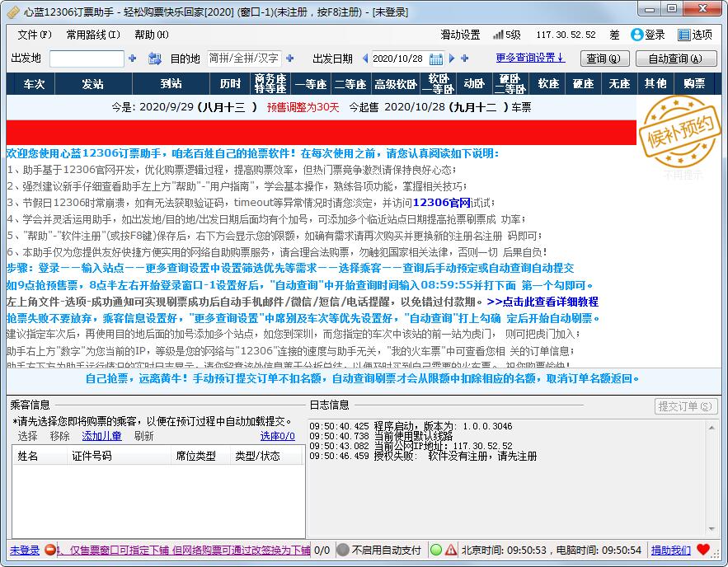Click the 动卧 column header
Image resolution: width=728 pixels, height=567 pixels.
coord(475,83)
